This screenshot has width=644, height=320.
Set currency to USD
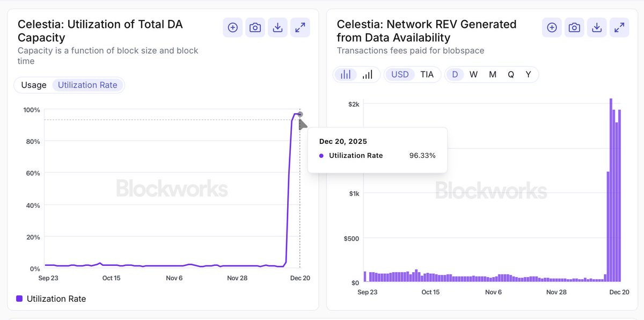[x=400, y=75]
